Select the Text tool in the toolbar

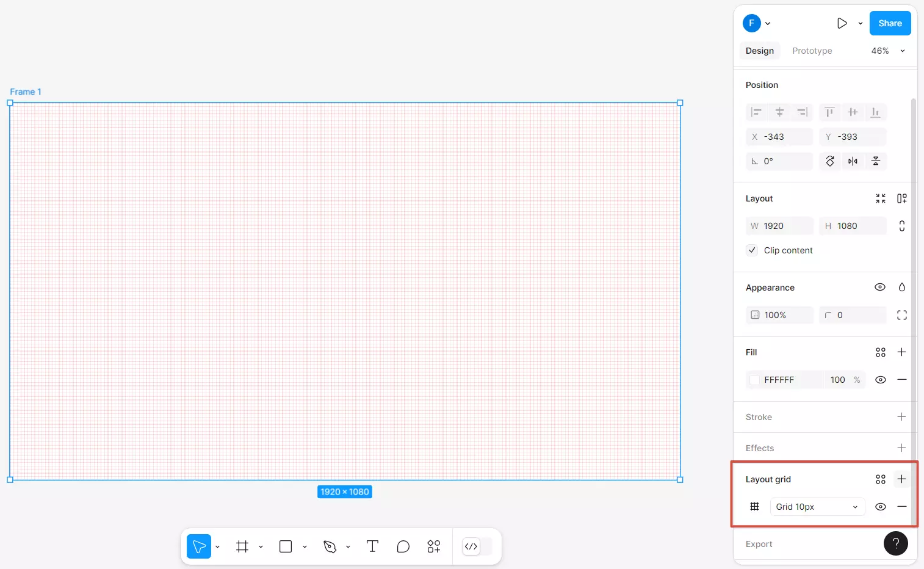372,546
